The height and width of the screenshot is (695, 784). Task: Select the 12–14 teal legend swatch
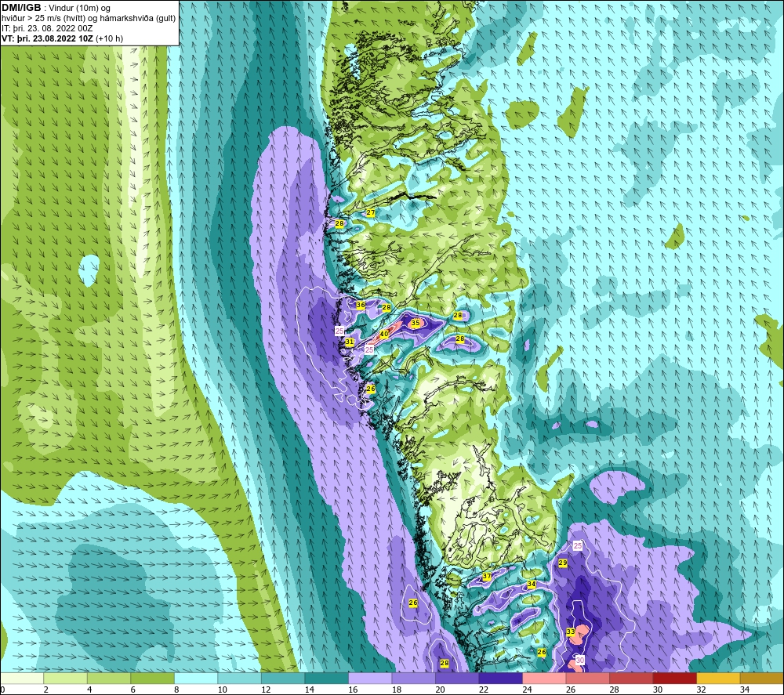pyautogui.click(x=283, y=679)
